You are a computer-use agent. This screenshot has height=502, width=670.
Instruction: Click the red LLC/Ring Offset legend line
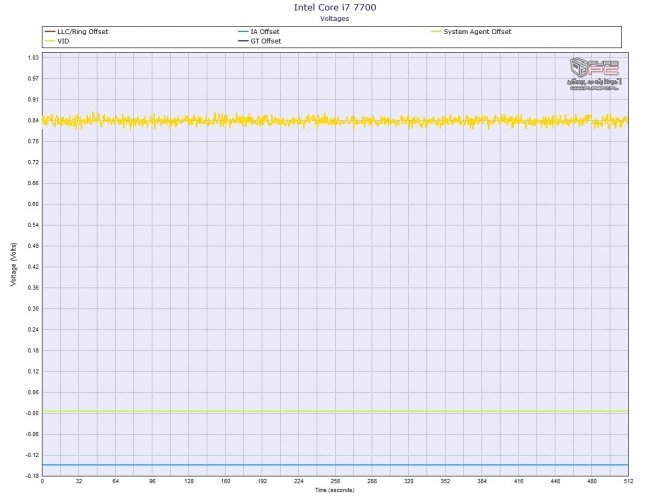tap(50, 32)
